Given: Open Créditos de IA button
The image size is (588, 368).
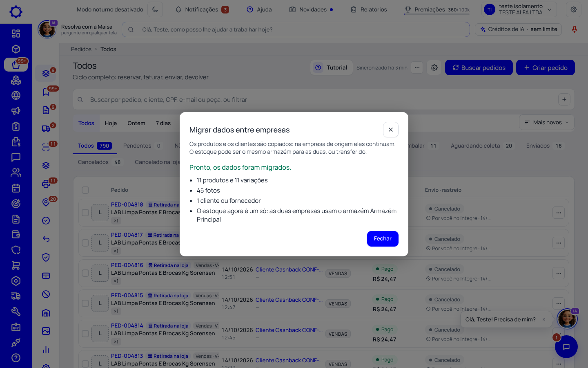Looking at the screenshot, I should click(x=519, y=29).
